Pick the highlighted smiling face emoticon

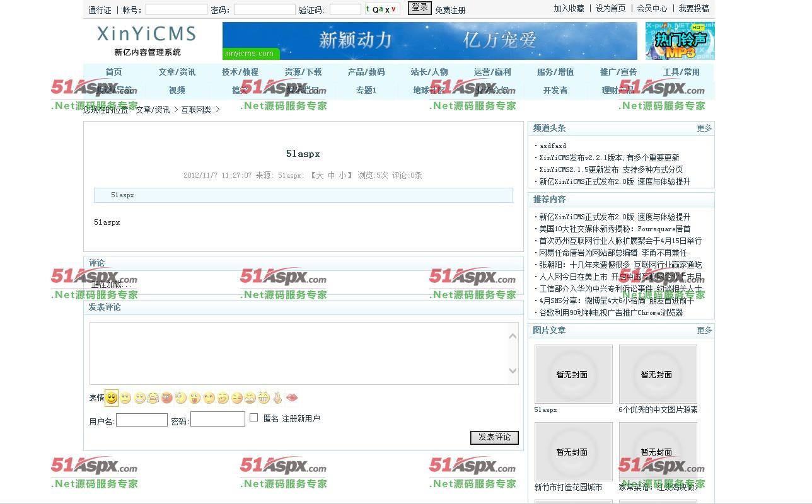tap(112, 398)
